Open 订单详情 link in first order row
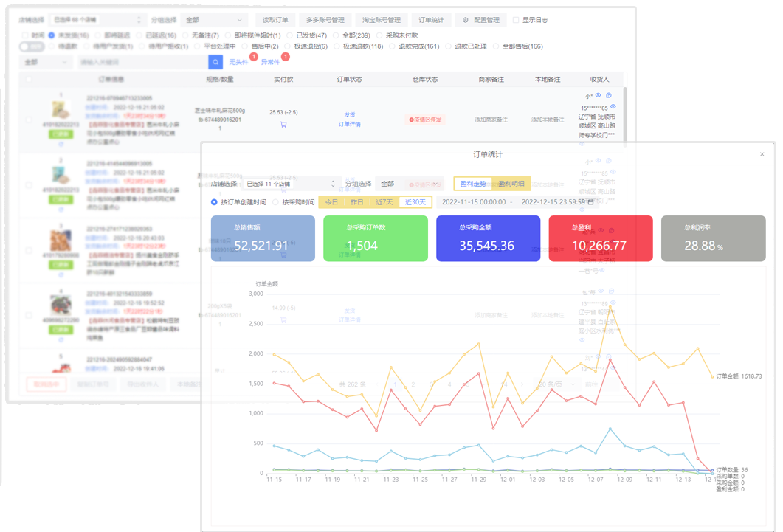The image size is (783, 532). tap(350, 124)
